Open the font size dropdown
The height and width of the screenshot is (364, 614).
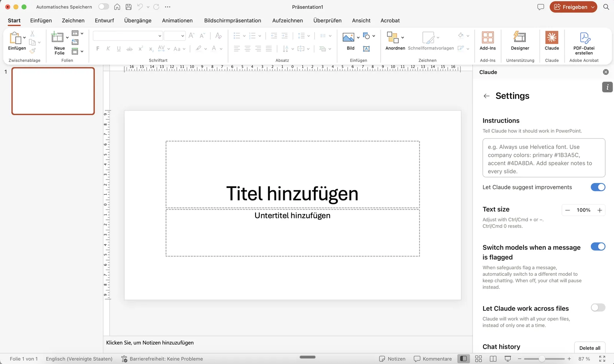[x=182, y=36]
